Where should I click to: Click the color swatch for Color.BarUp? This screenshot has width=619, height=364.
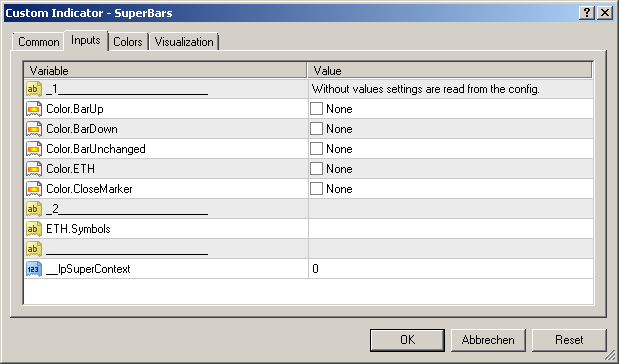click(316, 109)
